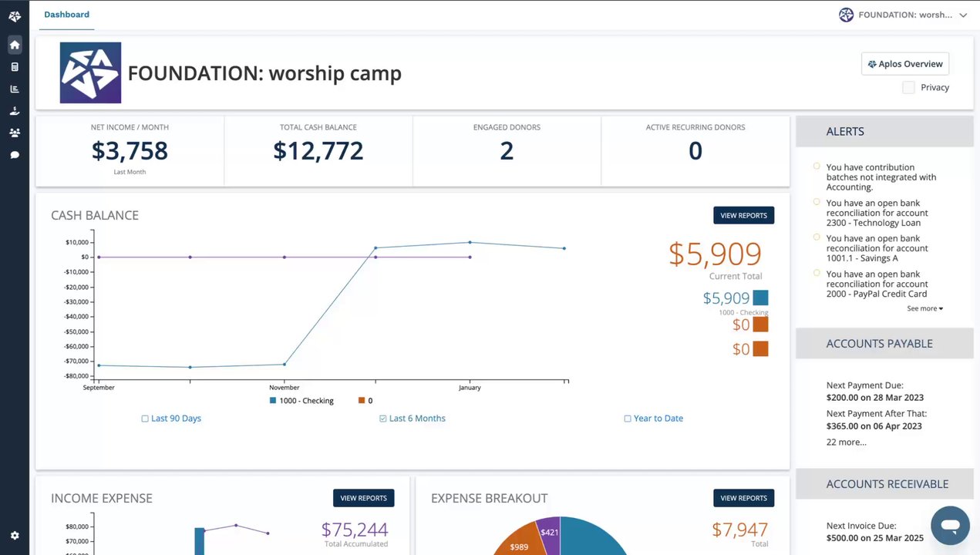The image size is (980, 555).
Task: Expand alerts with See more
Action: tap(924, 308)
